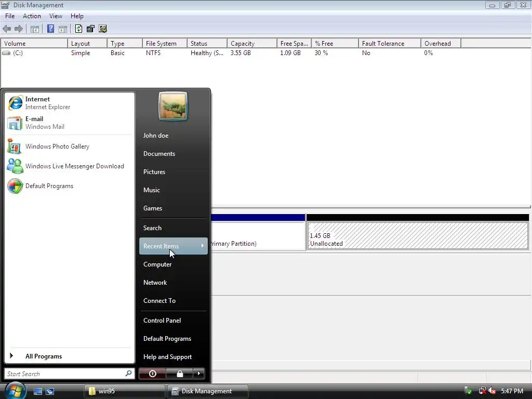
Task: Sort by % Free column header
Action: (x=335, y=44)
